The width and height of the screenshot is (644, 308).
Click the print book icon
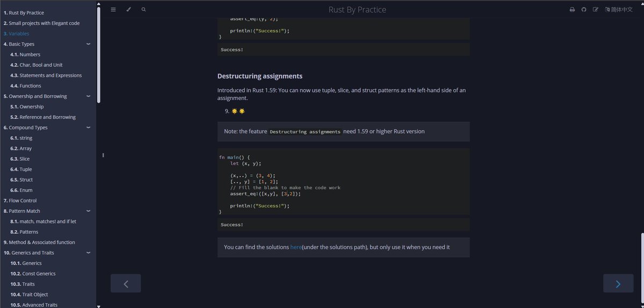click(572, 10)
